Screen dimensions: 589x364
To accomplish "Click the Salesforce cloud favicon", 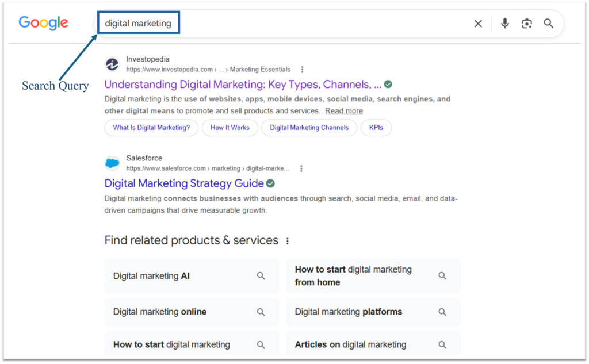I will (112, 163).
